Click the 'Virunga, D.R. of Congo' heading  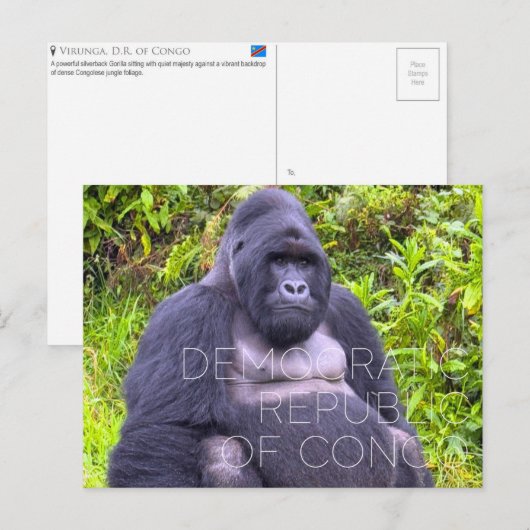(x=125, y=51)
